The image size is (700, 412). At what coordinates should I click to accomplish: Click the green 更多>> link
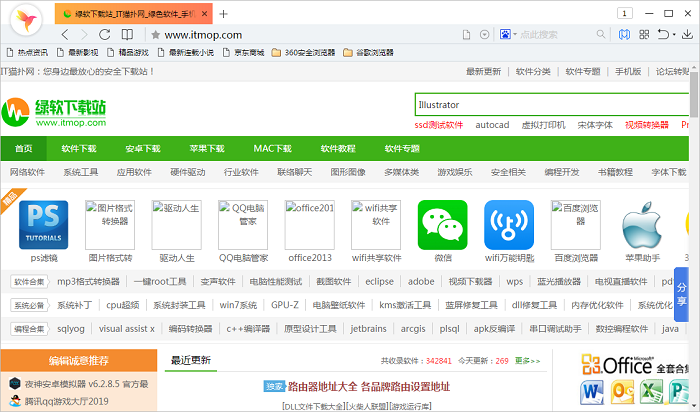pyautogui.click(x=527, y=361)
